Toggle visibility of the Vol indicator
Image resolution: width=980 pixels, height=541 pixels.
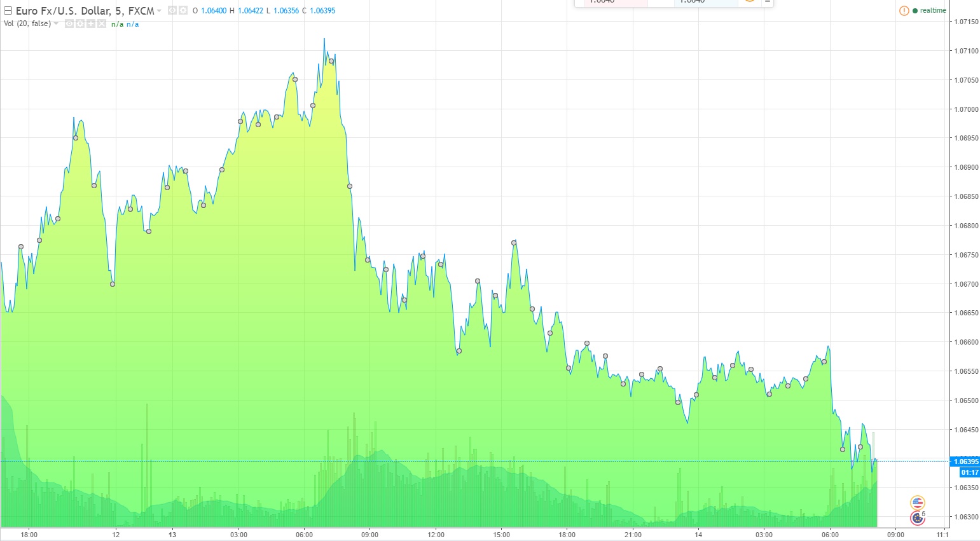coord(69,24)
